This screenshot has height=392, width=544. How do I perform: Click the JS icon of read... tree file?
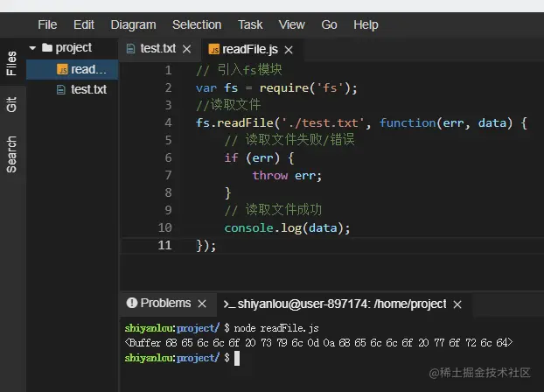[62, 69]
